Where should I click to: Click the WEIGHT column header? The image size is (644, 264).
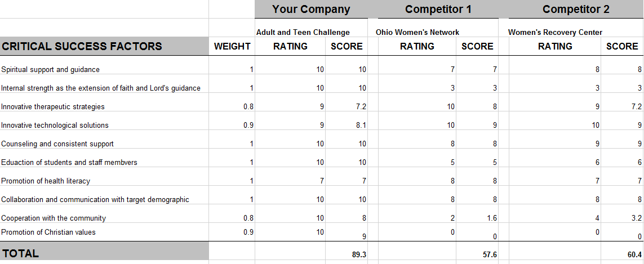(x=232, y=46)
